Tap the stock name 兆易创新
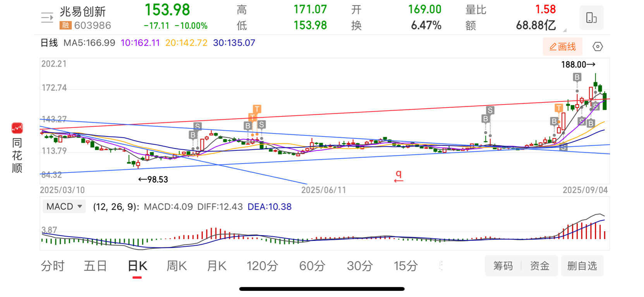The image size is (644, 297). click(83, 12)
